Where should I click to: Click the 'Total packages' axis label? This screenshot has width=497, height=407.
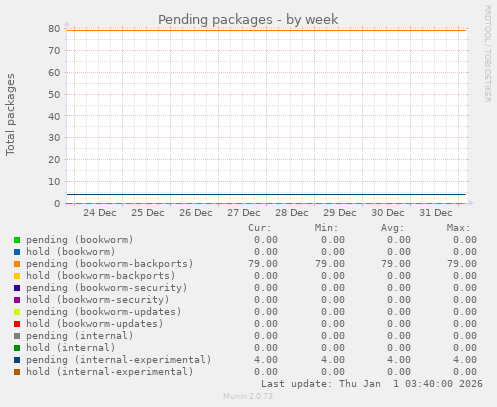pos(10,115)
